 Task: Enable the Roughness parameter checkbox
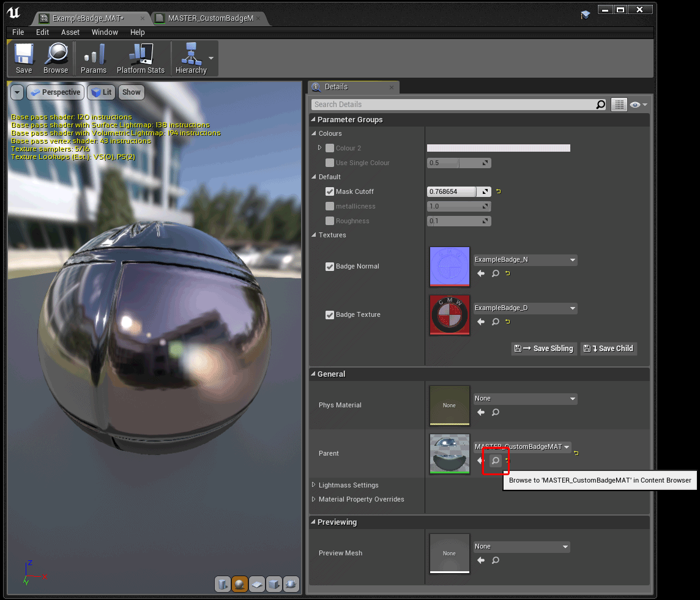(x=329, y=221)
